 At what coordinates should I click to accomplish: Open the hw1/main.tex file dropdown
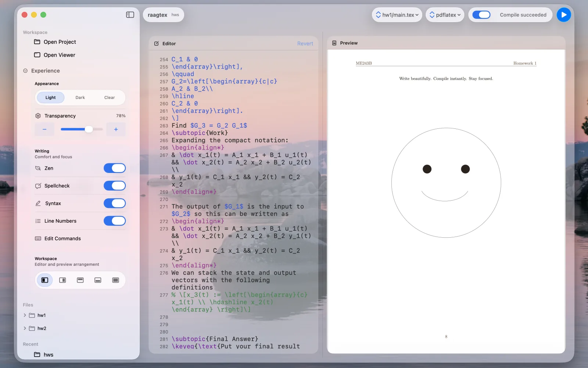coord(397,15)
